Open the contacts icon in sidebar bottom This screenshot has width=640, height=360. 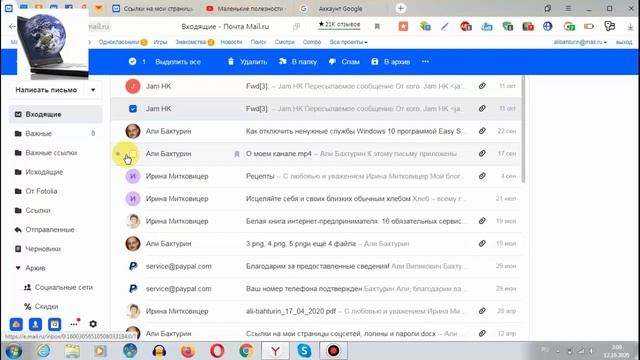point(35,324)
